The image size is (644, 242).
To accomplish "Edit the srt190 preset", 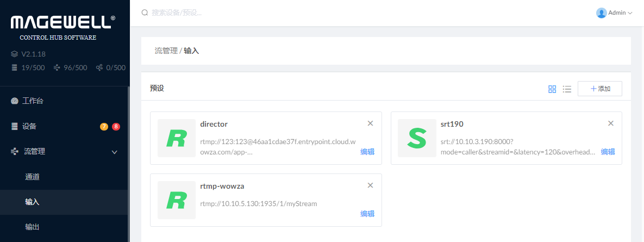I will (x=608, y=152).
